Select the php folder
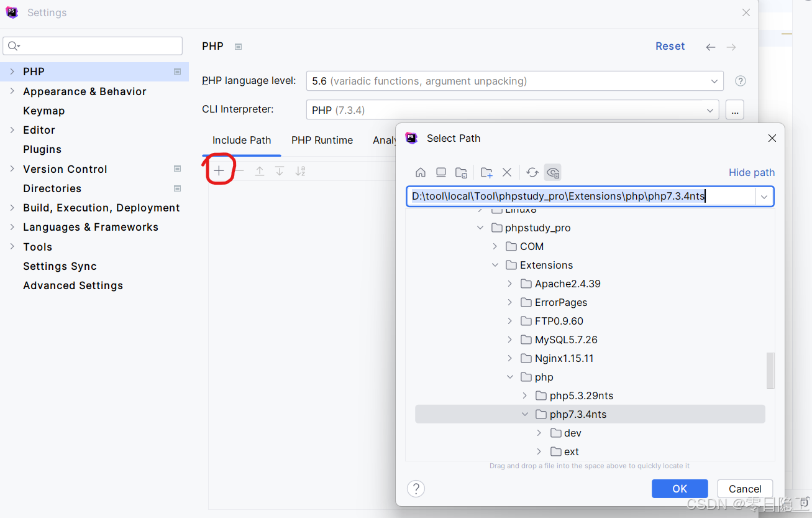 pyautogui.click(x=544, y=377)
